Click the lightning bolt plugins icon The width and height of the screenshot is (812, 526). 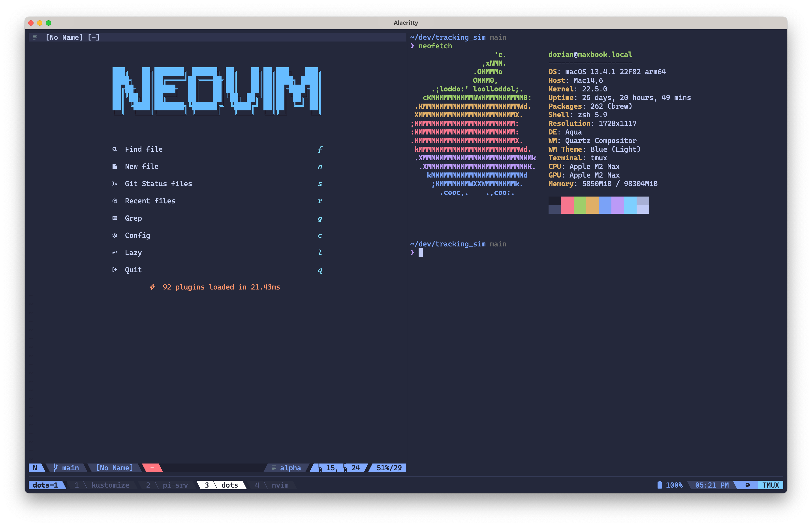(152, 287)
